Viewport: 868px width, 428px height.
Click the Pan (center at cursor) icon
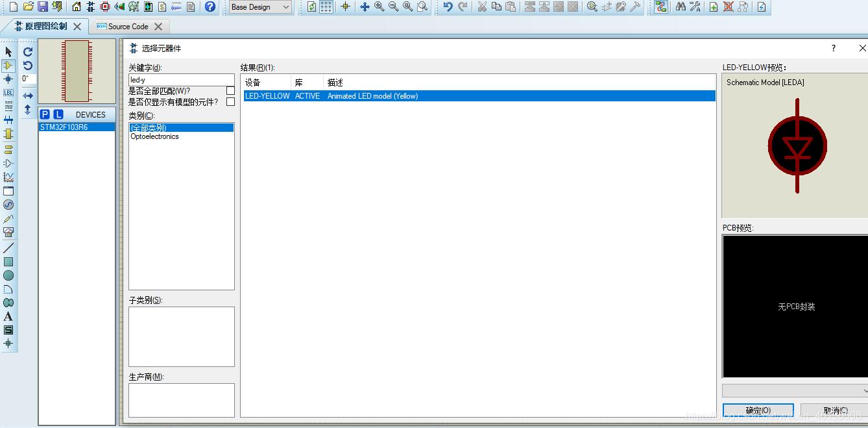(x=365, y=6)
